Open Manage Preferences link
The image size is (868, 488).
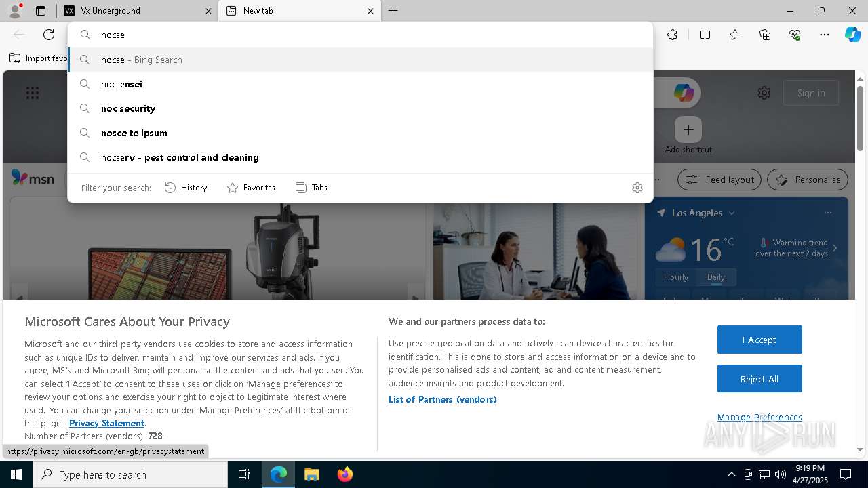coord(759,417)
